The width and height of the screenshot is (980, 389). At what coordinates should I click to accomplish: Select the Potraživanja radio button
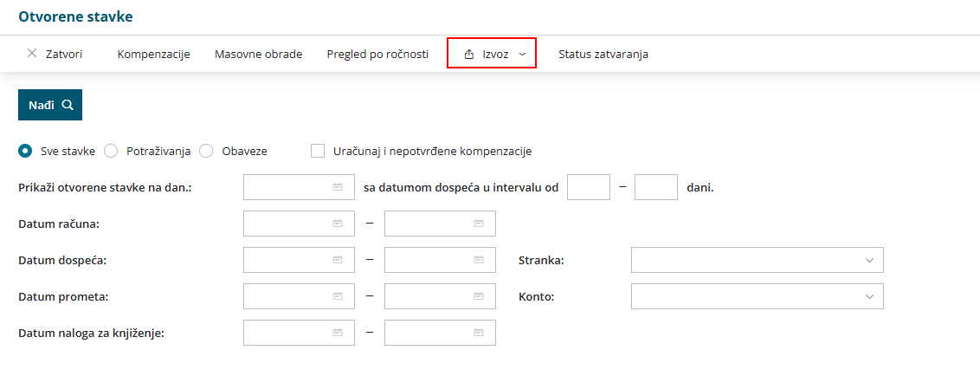click(111, 151)
